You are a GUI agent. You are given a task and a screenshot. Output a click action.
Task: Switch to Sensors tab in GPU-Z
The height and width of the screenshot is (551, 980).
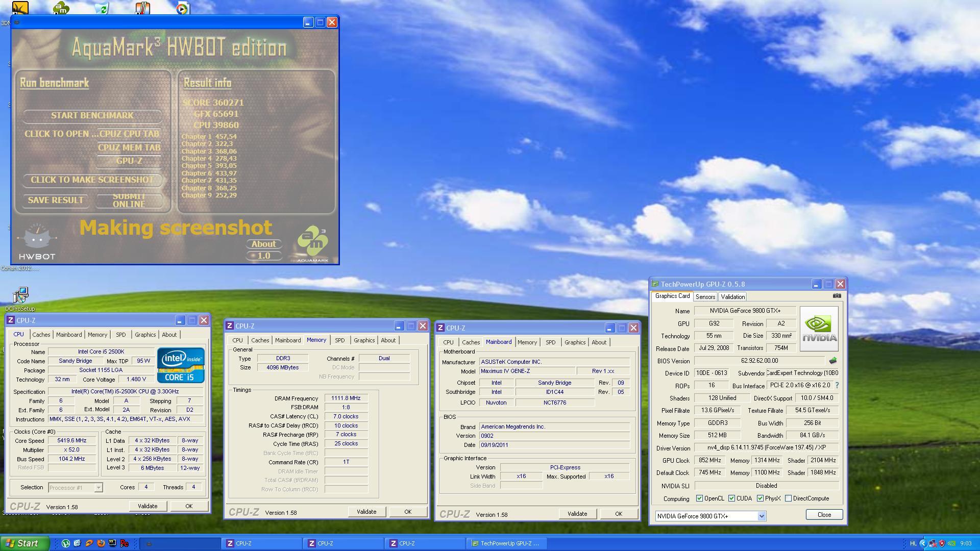tap(705, 296)
